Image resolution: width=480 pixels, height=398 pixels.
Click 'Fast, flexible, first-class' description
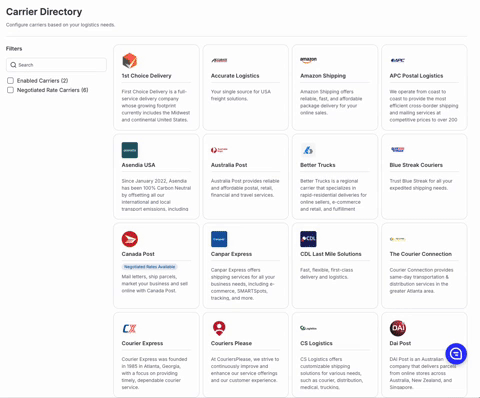click(327, 273)
